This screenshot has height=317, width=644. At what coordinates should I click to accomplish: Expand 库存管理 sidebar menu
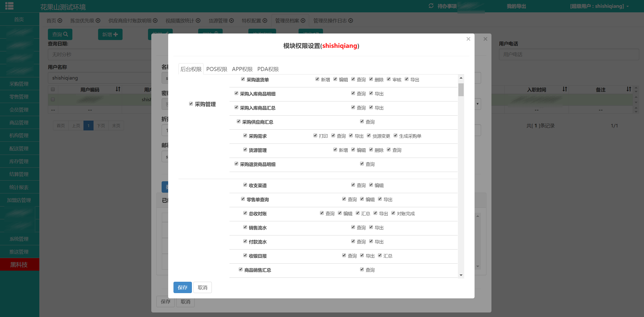[x=19, y=161]
